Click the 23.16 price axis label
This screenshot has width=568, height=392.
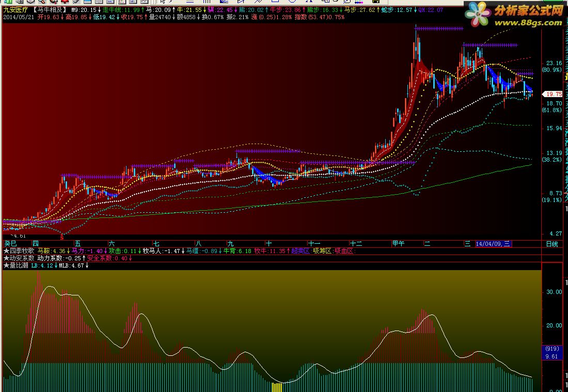(554, 63)
